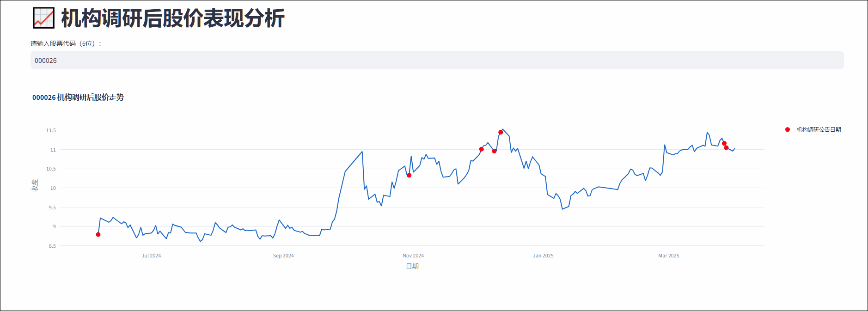Viewport: 868px width, 311px height.
Task: Click the red legend dot for 机构调研公告日期
Action: (x=788, y=130)
